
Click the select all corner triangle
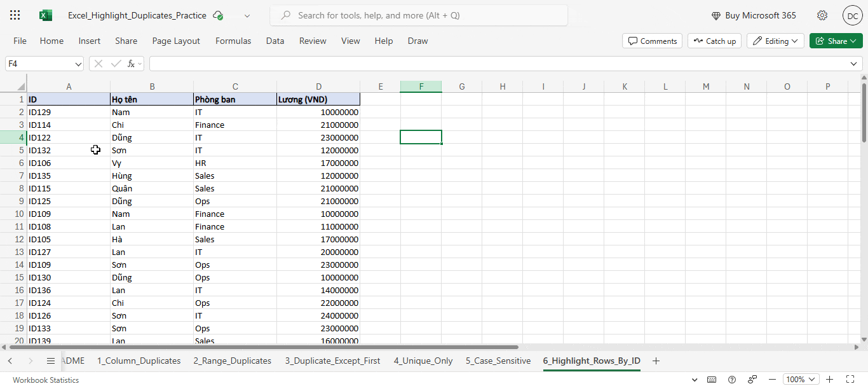[x=20, y=86]
